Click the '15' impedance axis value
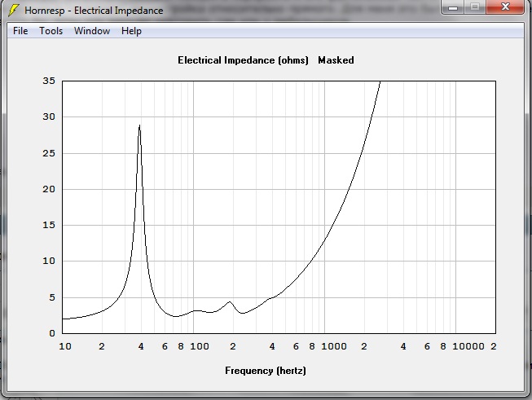The image size is (532, 400). pyautogui.click(x=49, y=225)
